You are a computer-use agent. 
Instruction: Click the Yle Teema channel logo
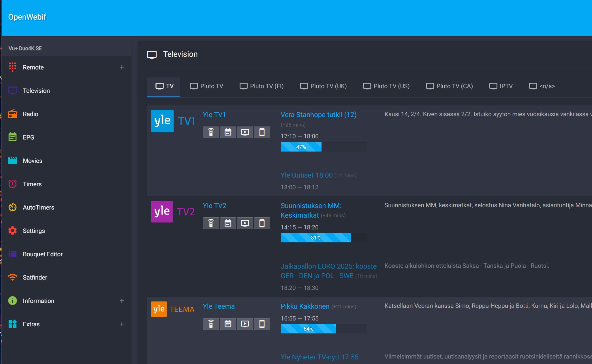pyautogui.click(x=173, y=309)
